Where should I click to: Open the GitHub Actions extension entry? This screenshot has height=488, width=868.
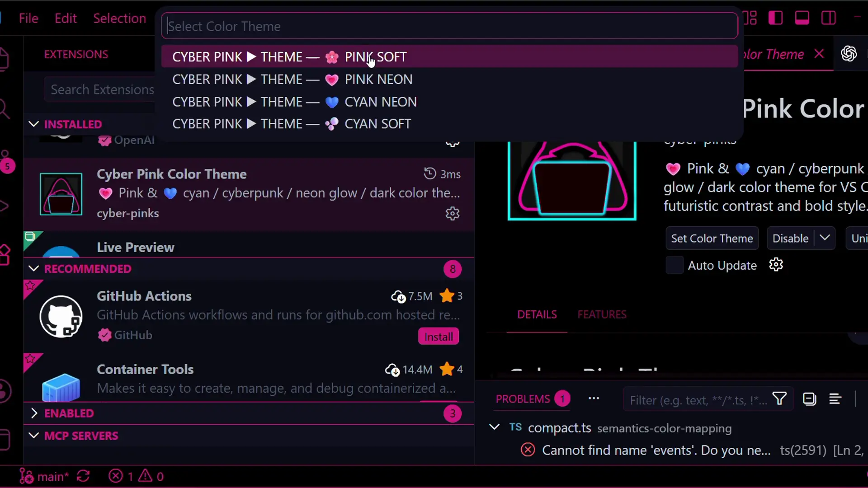coord(249,316)
